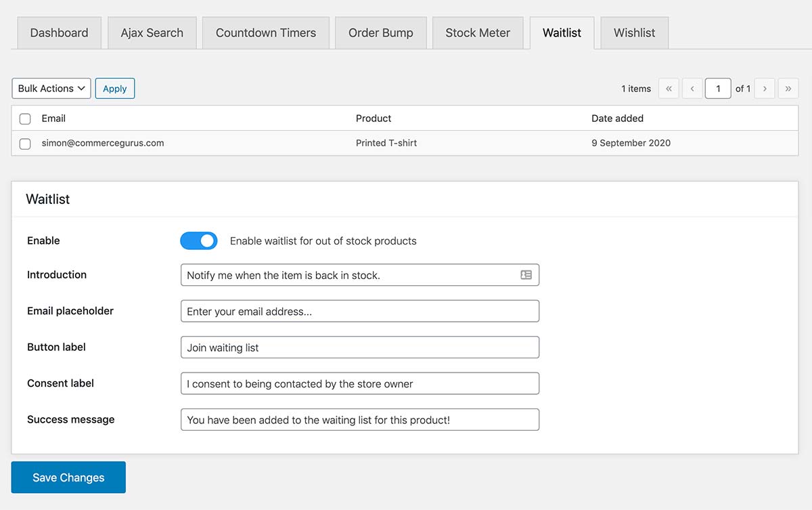This screenshot has height=510, width=812.
Task: Edit the Success message field
Action: [x=360, y=420]
